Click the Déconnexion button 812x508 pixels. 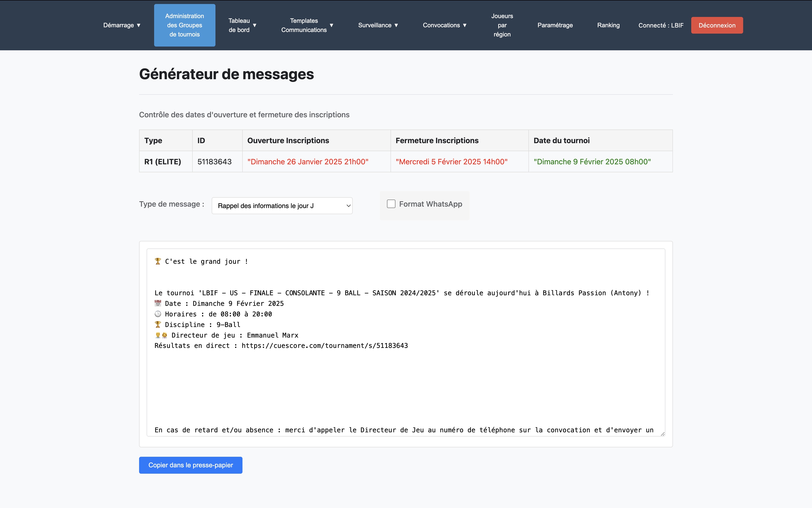pyautogui.click(x=717, y=25)
